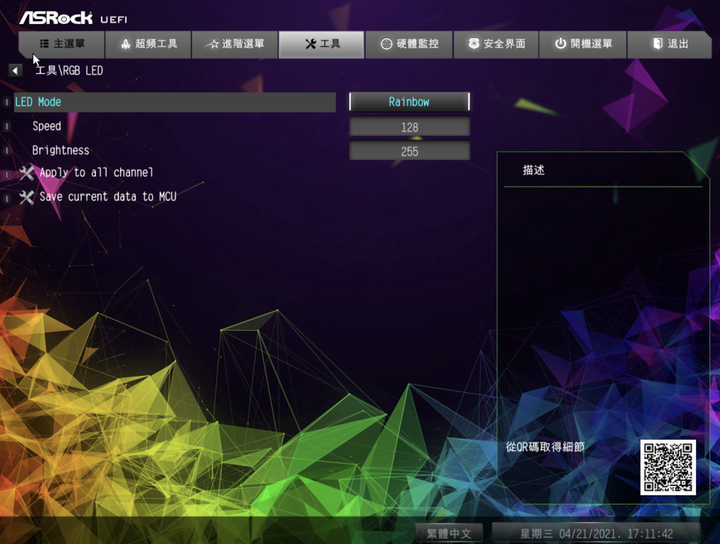Image resolution: width=720 pixels, height=544 pixels.
Task: Open the 進階選單 advanced tab
Action: tap(235, 44)
